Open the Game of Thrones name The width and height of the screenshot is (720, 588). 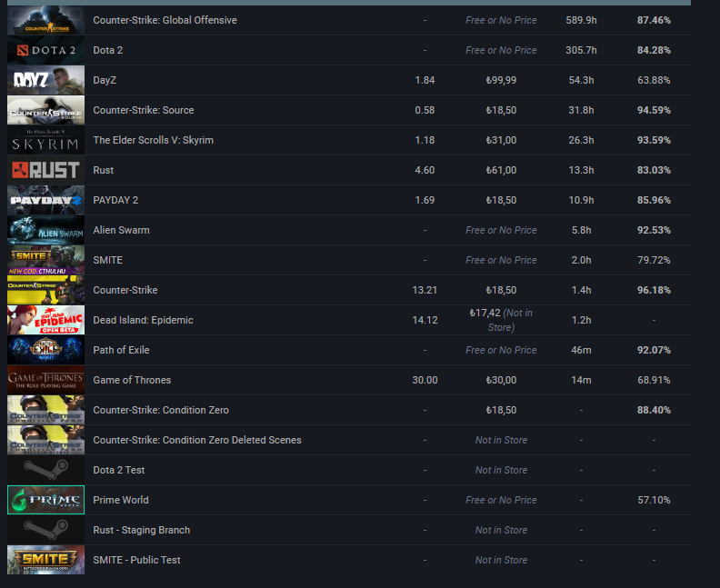point(132,380)
